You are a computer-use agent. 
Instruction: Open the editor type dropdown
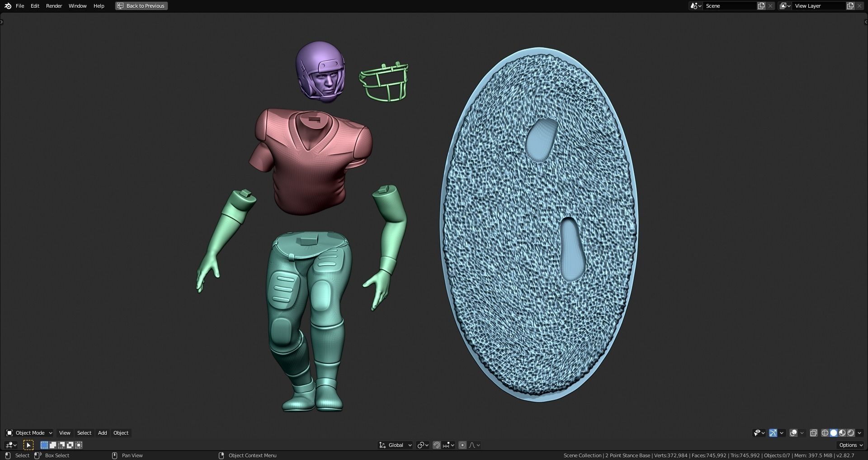(11, 445)
